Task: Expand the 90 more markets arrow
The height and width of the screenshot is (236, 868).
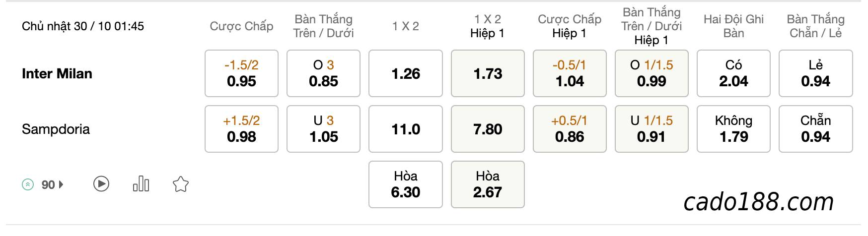Action: (x=61, y=185)
